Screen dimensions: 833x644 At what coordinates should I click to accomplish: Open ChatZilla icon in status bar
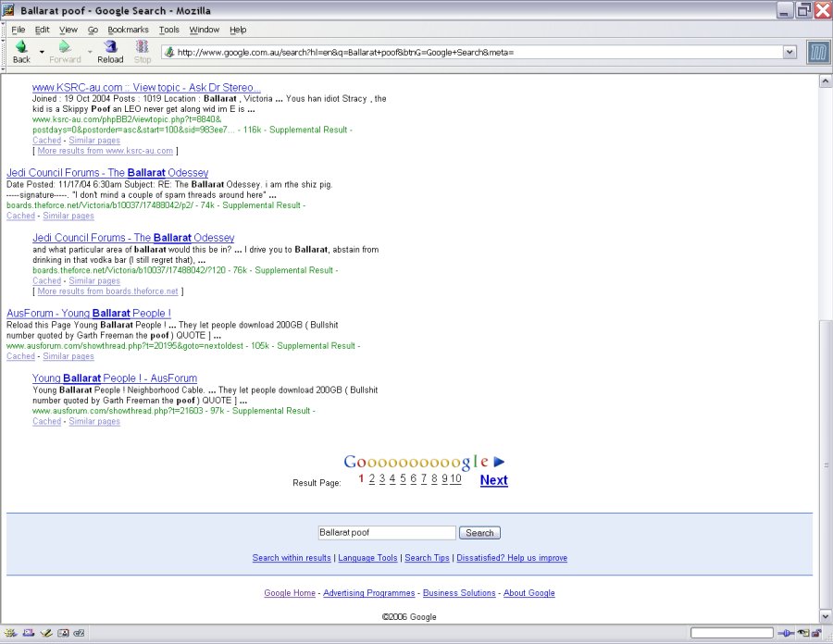coord(80,633)
